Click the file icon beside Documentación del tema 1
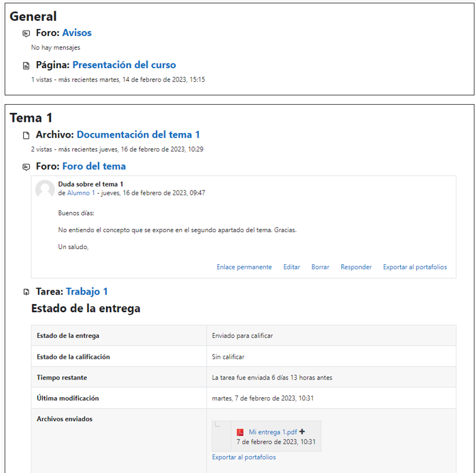476x473 pixels. click(x=26, y=135)
